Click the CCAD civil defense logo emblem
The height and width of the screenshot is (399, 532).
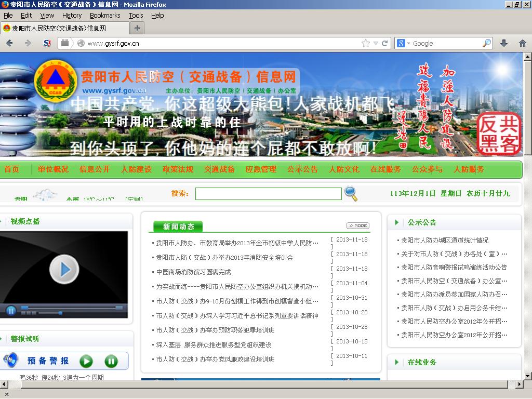(55, 81)
